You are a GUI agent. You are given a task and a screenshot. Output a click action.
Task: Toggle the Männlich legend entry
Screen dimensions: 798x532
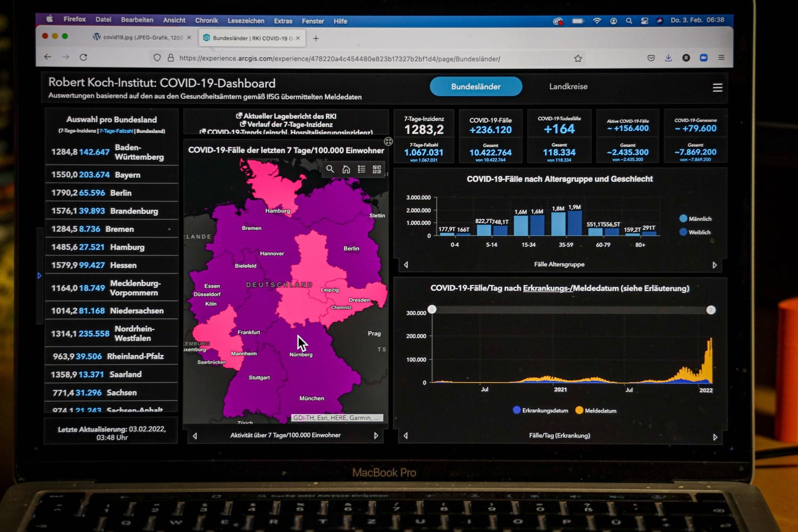pos(695,219)
